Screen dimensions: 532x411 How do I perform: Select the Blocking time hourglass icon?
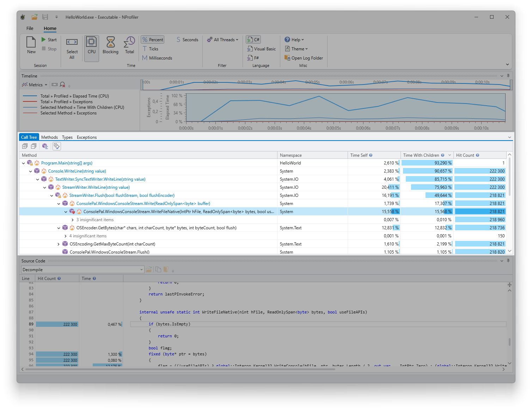click(x=110, y=43)
